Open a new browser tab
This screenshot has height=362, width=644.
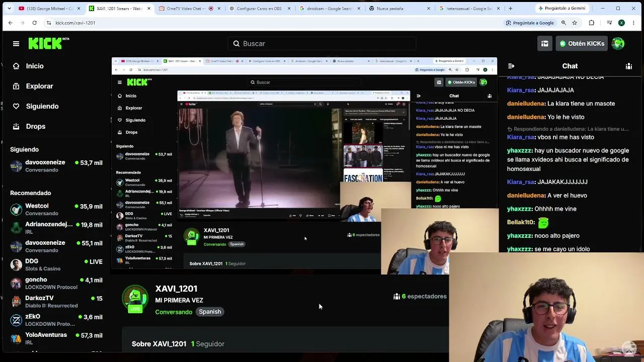coord(510,9)
